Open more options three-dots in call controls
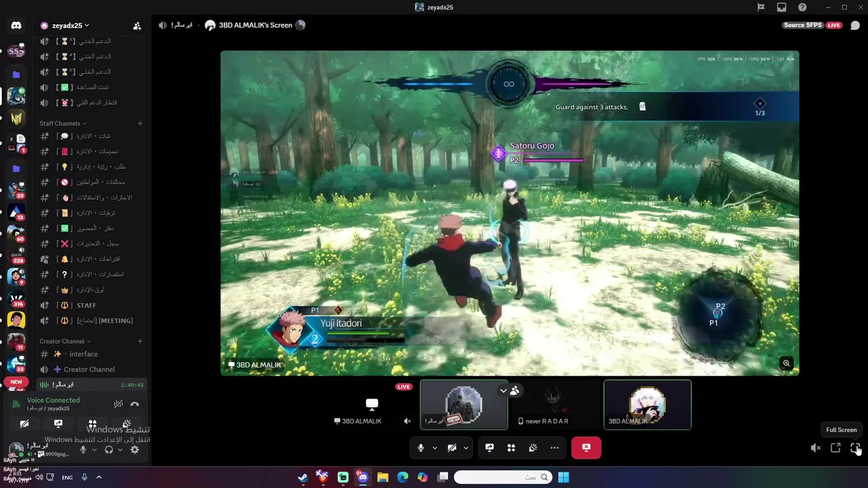 coord(555,447)
